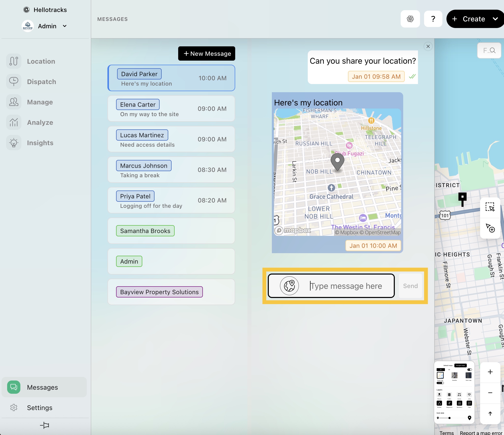The height and width of the screenshot is (435, 504).
Task: Focus the Type message here field
Action: point(346,286)
